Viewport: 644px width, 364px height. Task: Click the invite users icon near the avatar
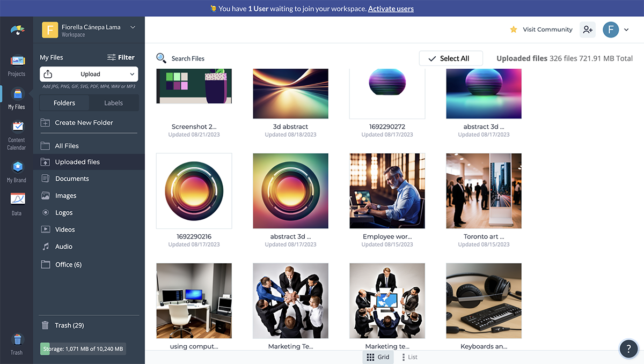pyautogui.click(x=587, y=29)
